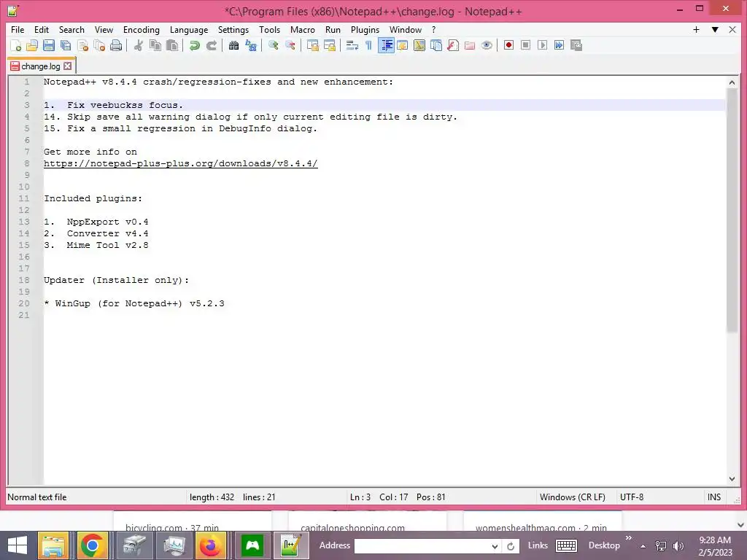The width and height of the screenshot is (747, 560).
Task: Toggle show all characters pilcrow icon
Action: [368, 45]
